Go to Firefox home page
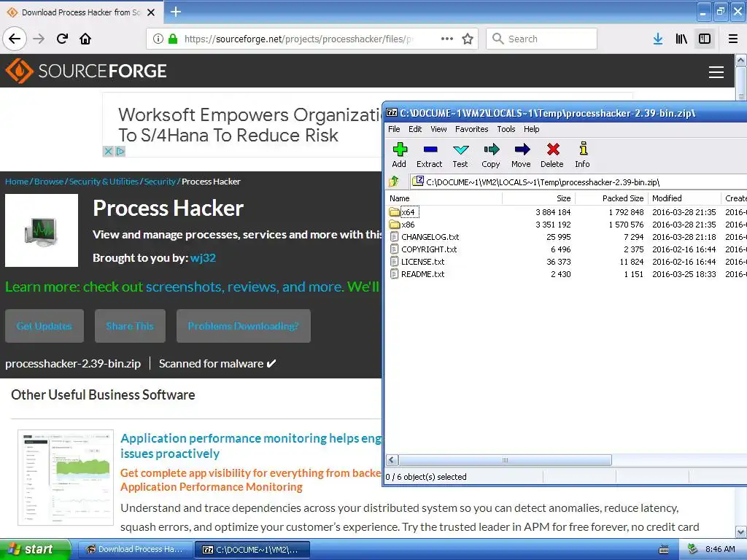Image resolution: width=747 pixels, height=560 pixels. pyautogui.click(x=85, y=39)
